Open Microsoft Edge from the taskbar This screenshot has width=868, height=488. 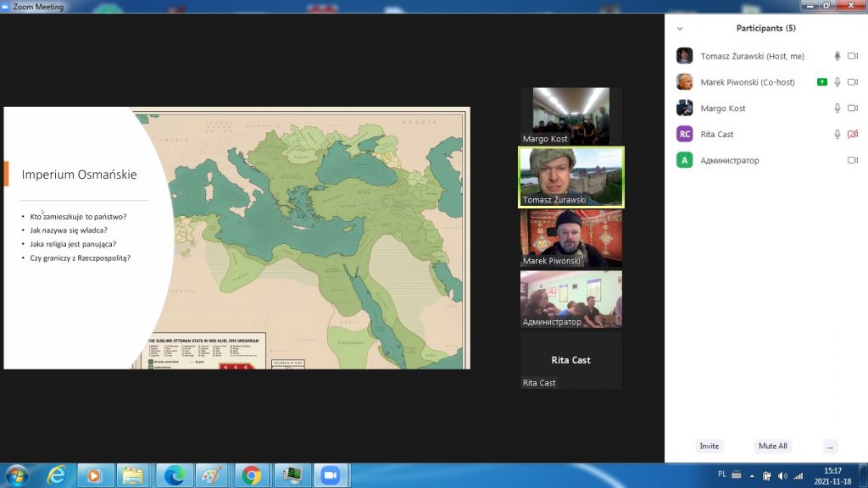click(x=174, y=475)
